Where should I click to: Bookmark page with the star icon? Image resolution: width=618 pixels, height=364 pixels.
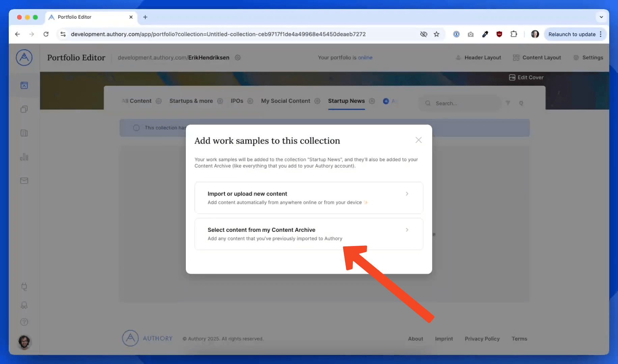[437, 34]
